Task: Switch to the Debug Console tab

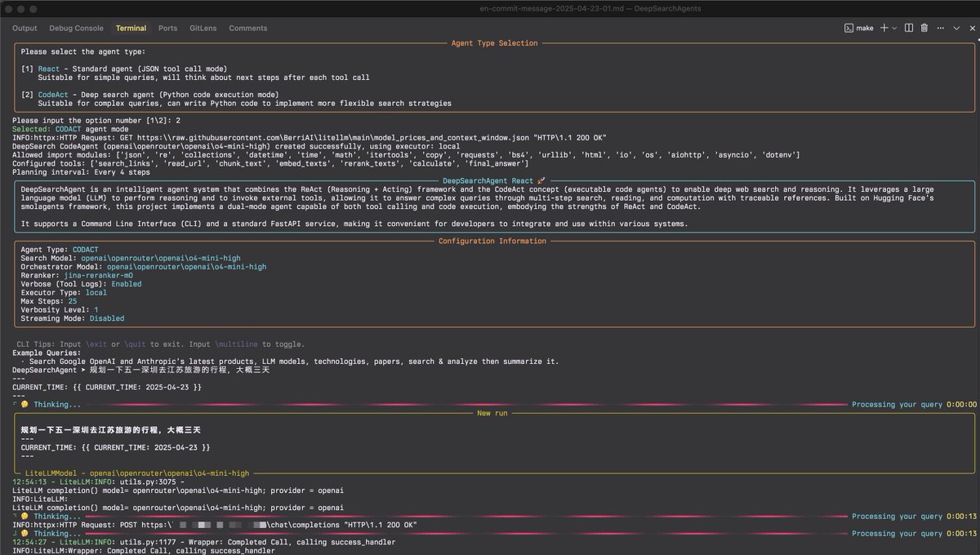Action: click(x=77, y=28)
